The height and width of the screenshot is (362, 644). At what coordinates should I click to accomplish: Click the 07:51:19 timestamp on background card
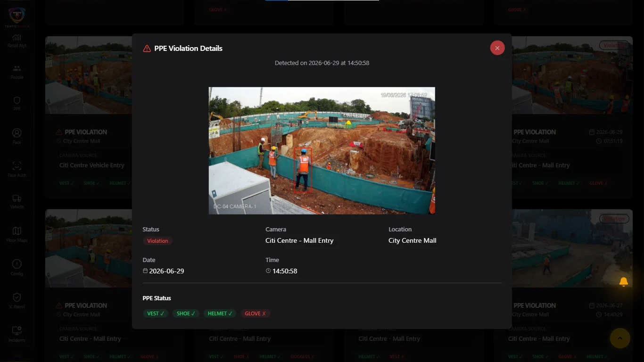[613, 141]
